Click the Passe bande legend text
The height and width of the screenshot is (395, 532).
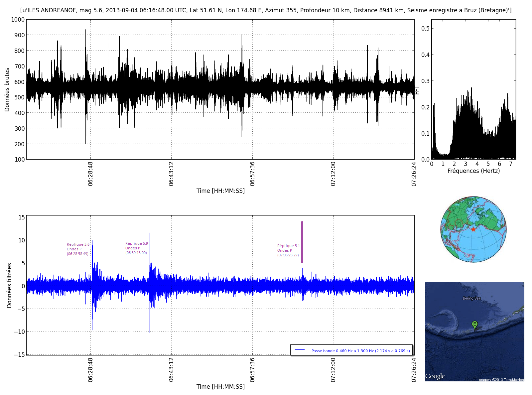[x=360, y=351]
